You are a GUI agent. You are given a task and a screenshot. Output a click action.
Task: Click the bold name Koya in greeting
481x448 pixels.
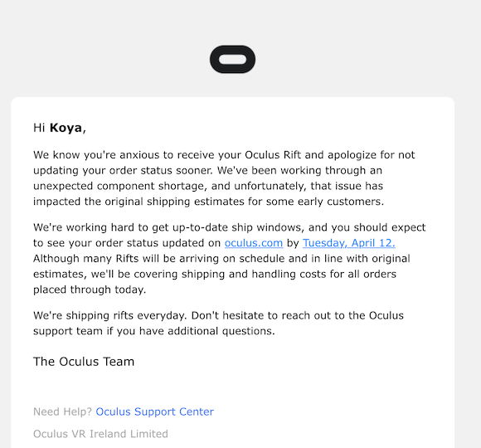tap(66, 128)
